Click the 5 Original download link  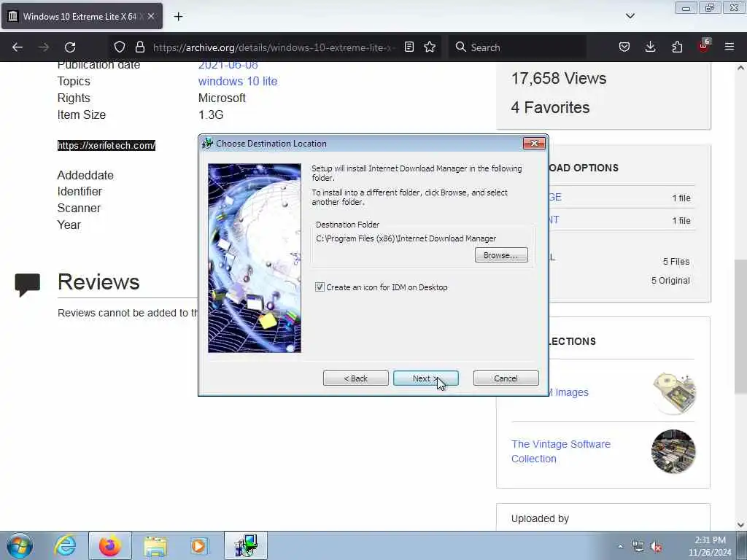click(670, 281)
